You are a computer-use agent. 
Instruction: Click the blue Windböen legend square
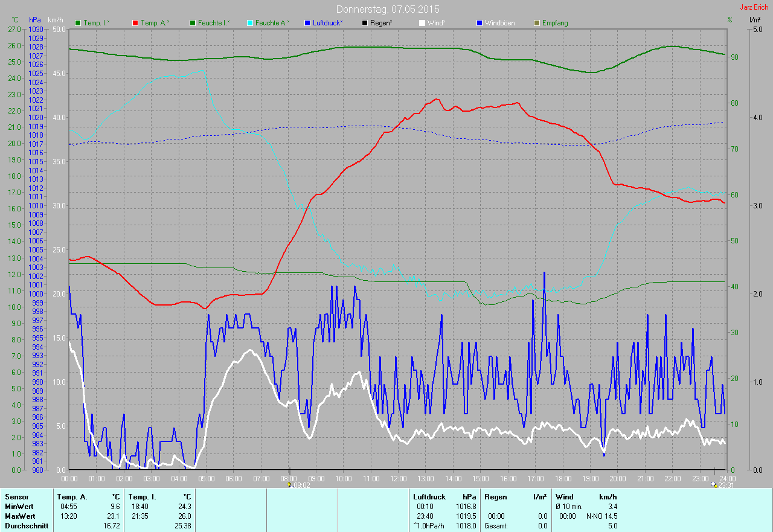tap(479, 23)
